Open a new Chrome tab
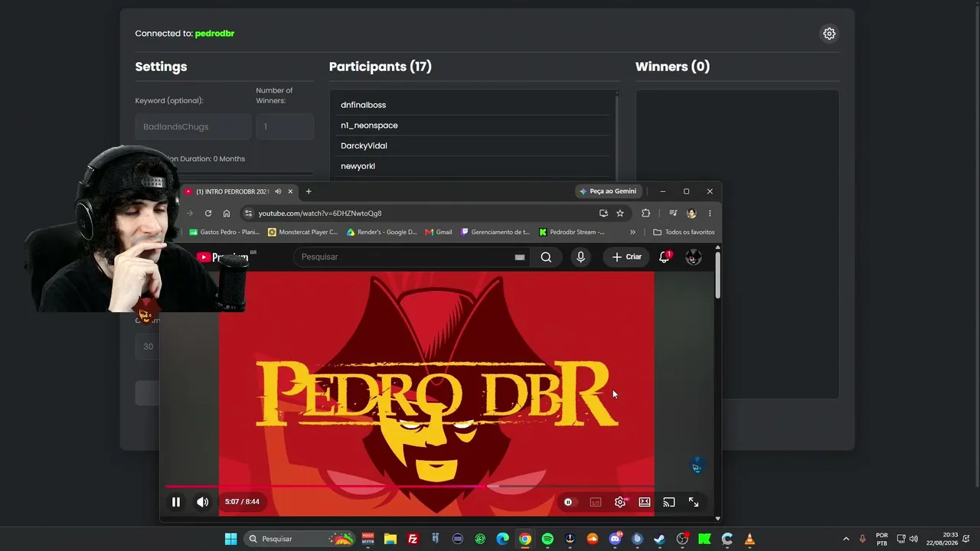Viewport: 980px width, 551px height. [309, 191]
